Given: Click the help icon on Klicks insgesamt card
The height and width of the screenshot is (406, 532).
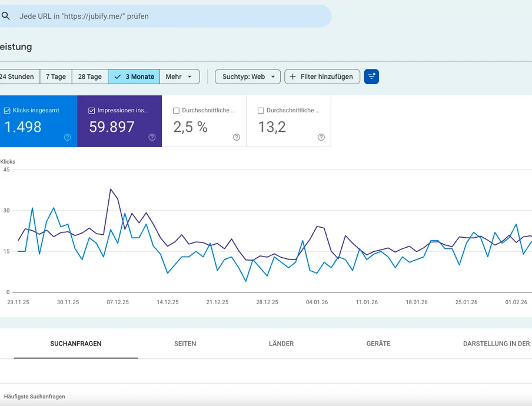Looking at the screenshot, I should 67,137.
